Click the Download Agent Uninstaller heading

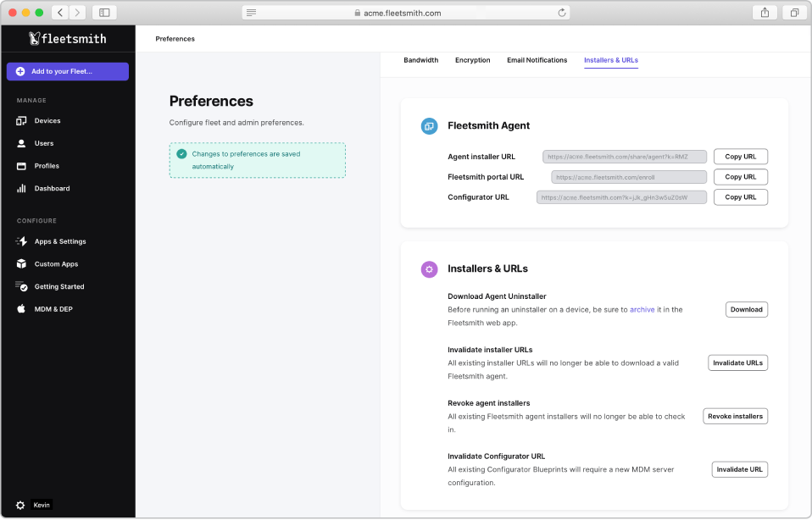497,296
